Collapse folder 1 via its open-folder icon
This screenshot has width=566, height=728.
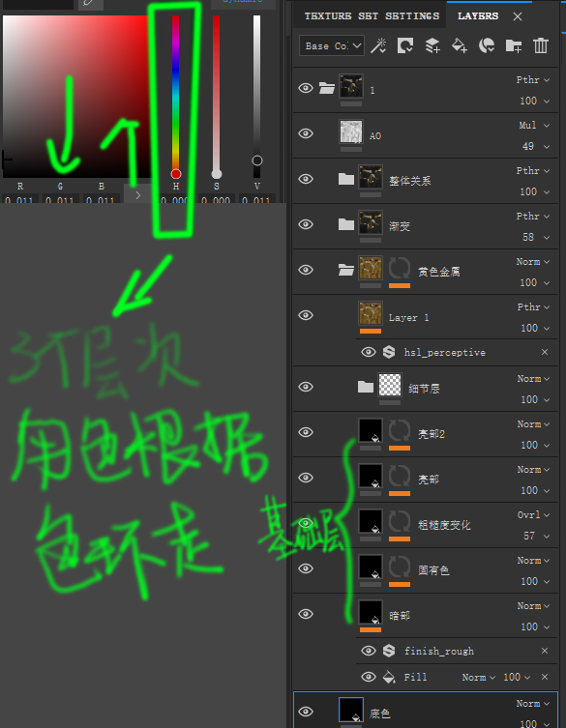point(327,88)
